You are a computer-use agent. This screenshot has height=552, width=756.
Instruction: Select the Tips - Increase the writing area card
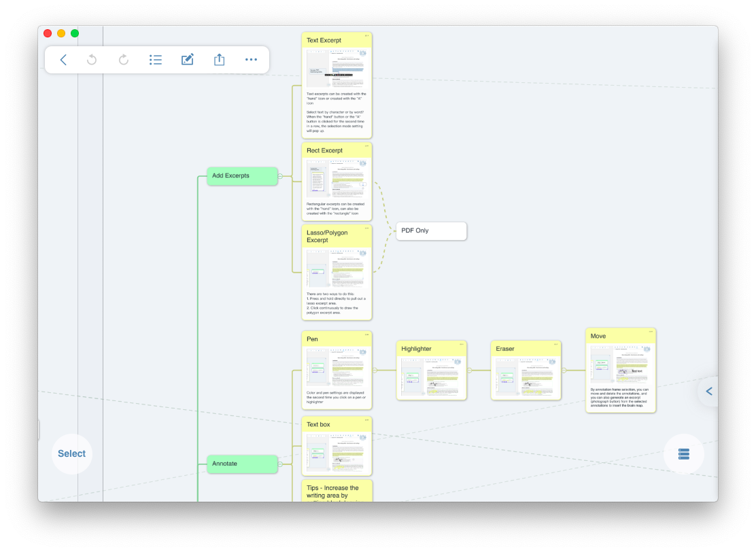337,491
